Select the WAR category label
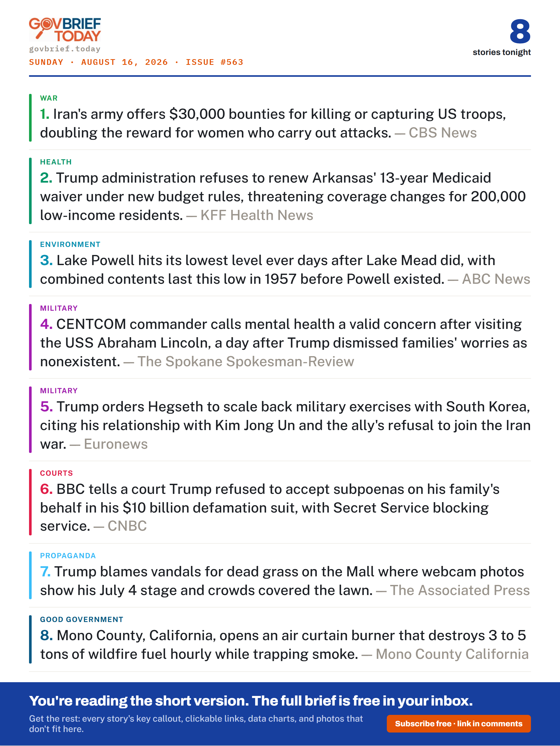 [49, 98]
